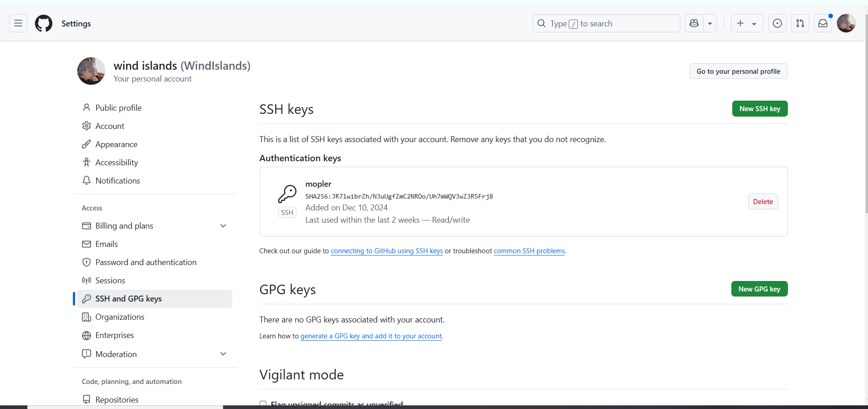Expand the Moderation section
868x409 pixels.
tap(223, 354)
